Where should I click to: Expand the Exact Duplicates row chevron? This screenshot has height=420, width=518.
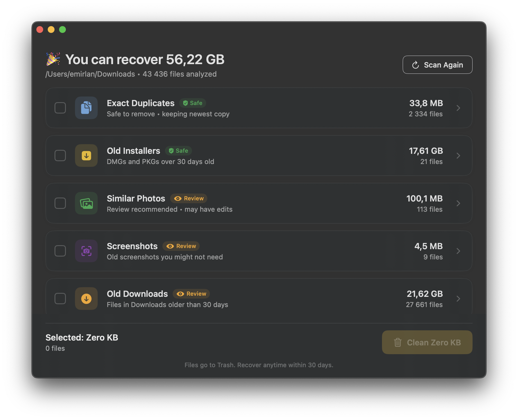pyautogui.click(x=458, y=108)
